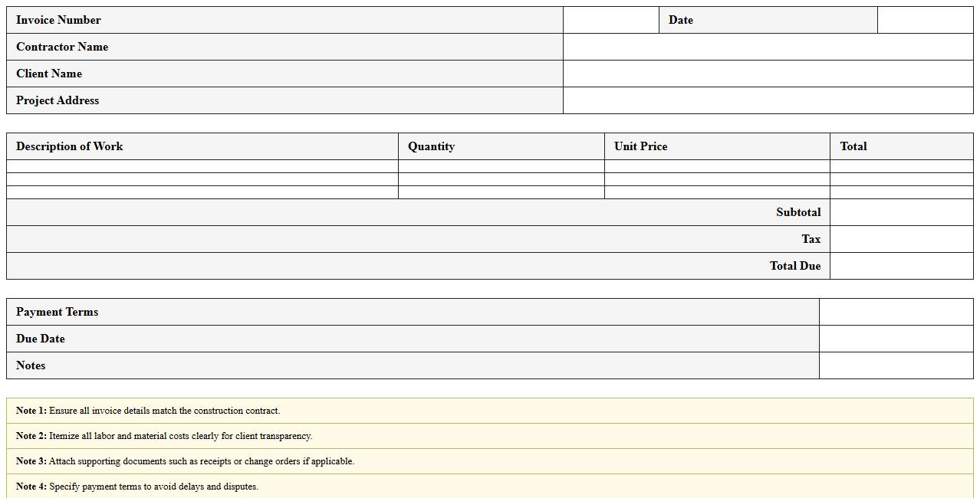This screenshot has height=498, width=980.
Task: Select the Due Date input cell
Action: tap(897, 339)
